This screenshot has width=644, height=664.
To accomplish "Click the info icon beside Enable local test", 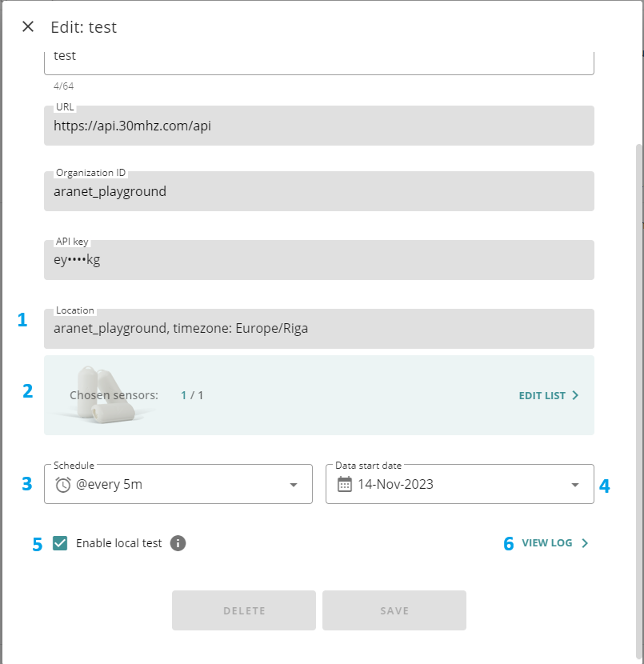I will 178,543.
